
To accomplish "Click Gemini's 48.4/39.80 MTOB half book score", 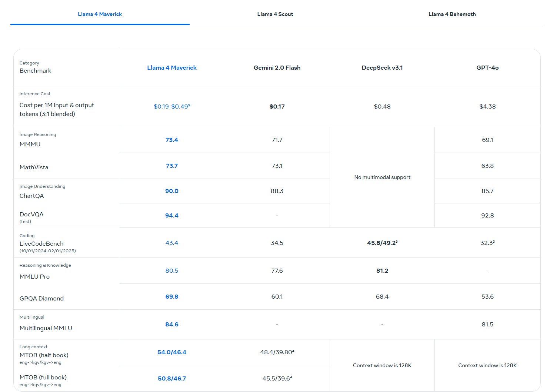I will [x=277, y=352].
